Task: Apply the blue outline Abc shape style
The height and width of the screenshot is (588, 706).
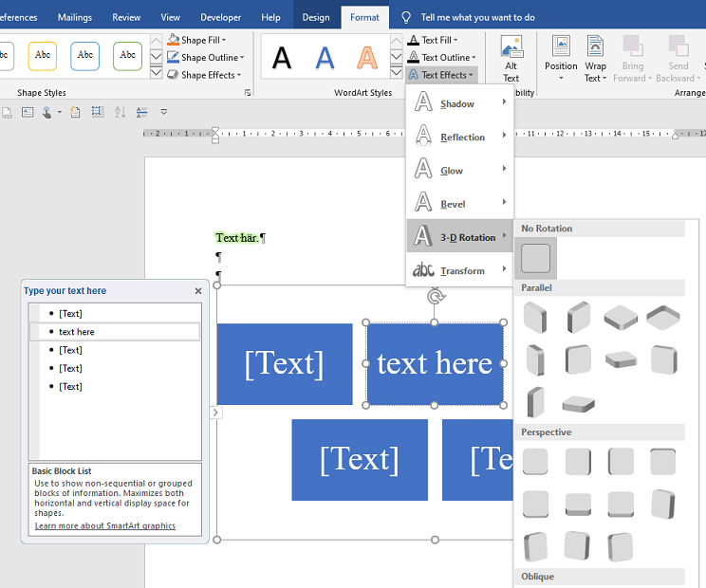Action: (84, 56)
